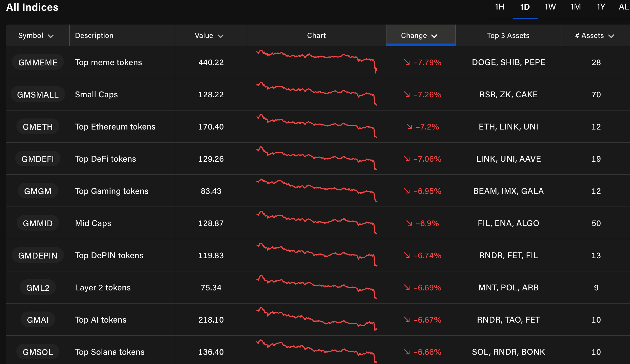This screenshot has height=364, width=630.
Task: Click the down arrow icon beside GMMEME's -7.79% change
Action: coord(407,62)
